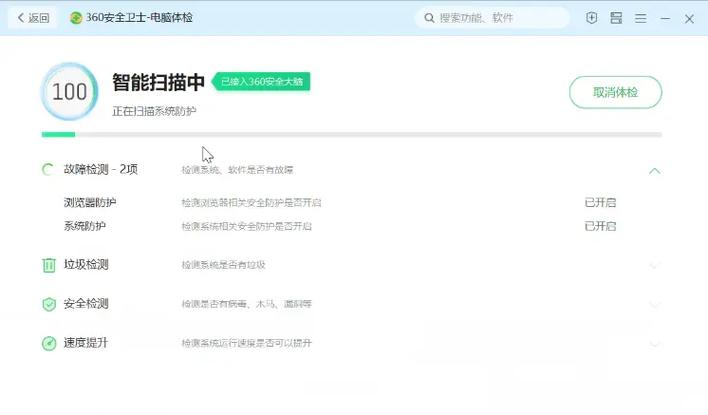Viewport: 708px width, 415px height.
Task: Expand the 垃圾检测 section chevron
Action: point(655,265)
